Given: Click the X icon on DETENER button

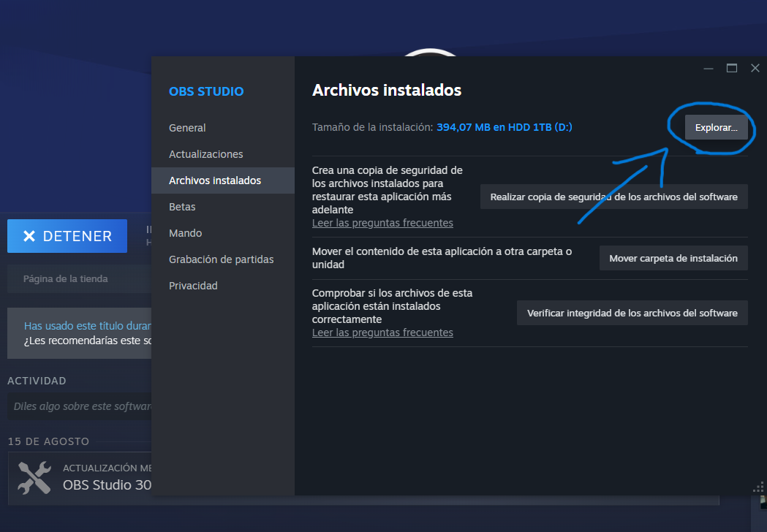Looking at the screenshot, I should coord(29,236).
